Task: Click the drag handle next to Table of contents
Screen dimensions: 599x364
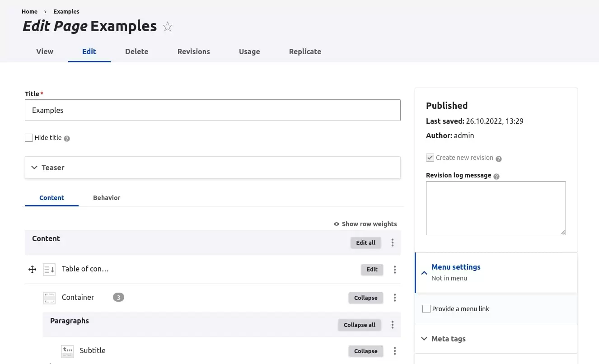Action: [x=32, y=269]
